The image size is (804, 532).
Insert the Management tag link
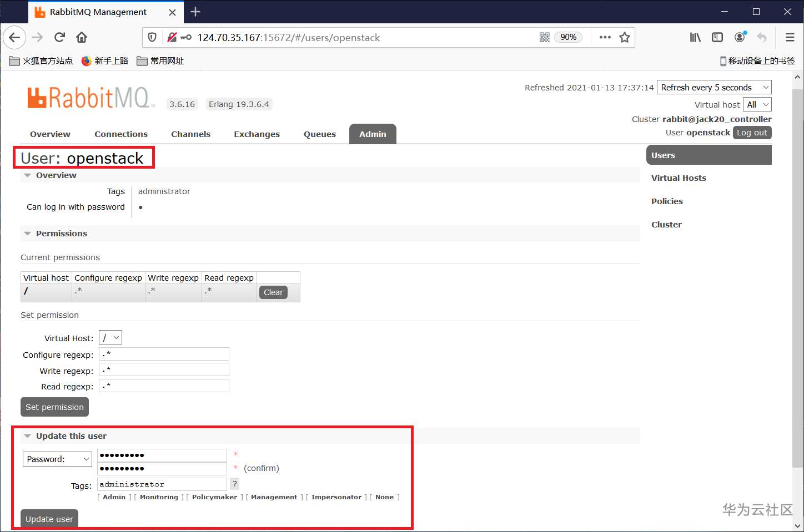click(x=274, y=497)
